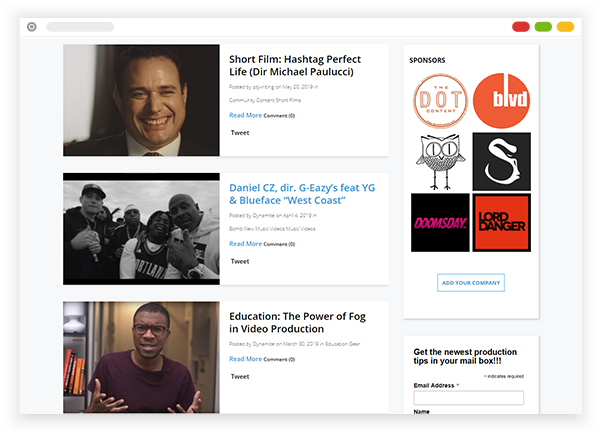600x437 pixels.
Task: Click Tweet under Hashtag Perfect Life post
Action: 240,133
